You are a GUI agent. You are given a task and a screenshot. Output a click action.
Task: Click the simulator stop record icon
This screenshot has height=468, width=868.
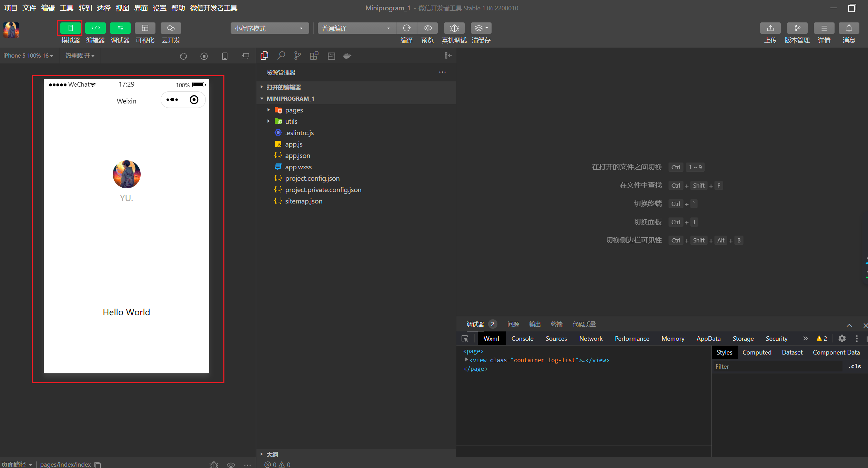(204, 56)
